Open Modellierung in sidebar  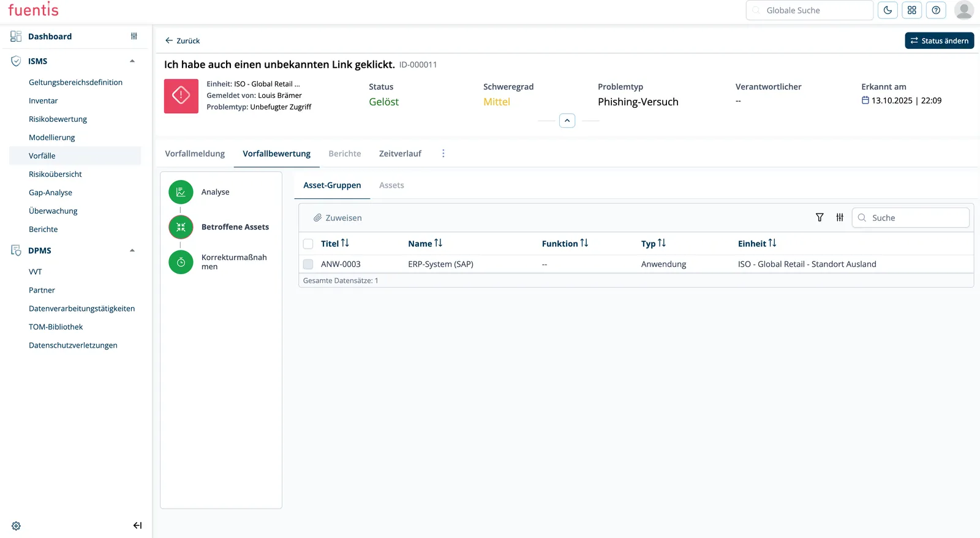(52, 138)
